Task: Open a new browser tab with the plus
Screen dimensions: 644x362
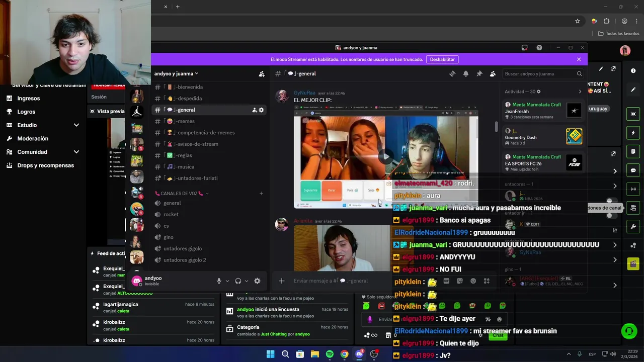Action: tap(178, 7)
